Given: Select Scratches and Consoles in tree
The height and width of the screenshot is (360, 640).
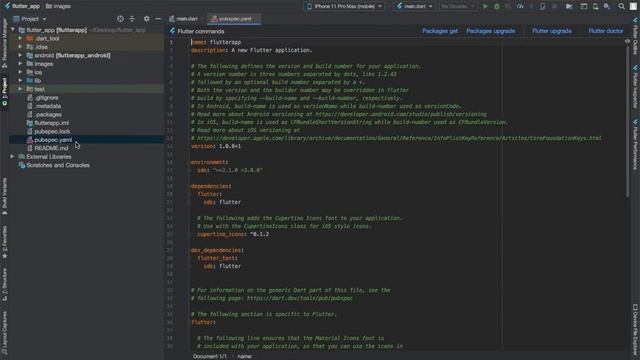Looking at the screenshot, I should click(x=58, y=165).
